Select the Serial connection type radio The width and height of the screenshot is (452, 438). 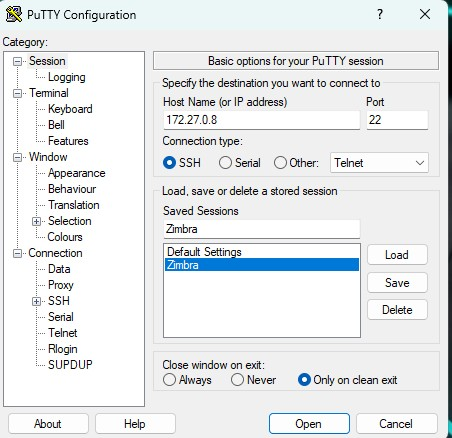click(x=225, y=163)
